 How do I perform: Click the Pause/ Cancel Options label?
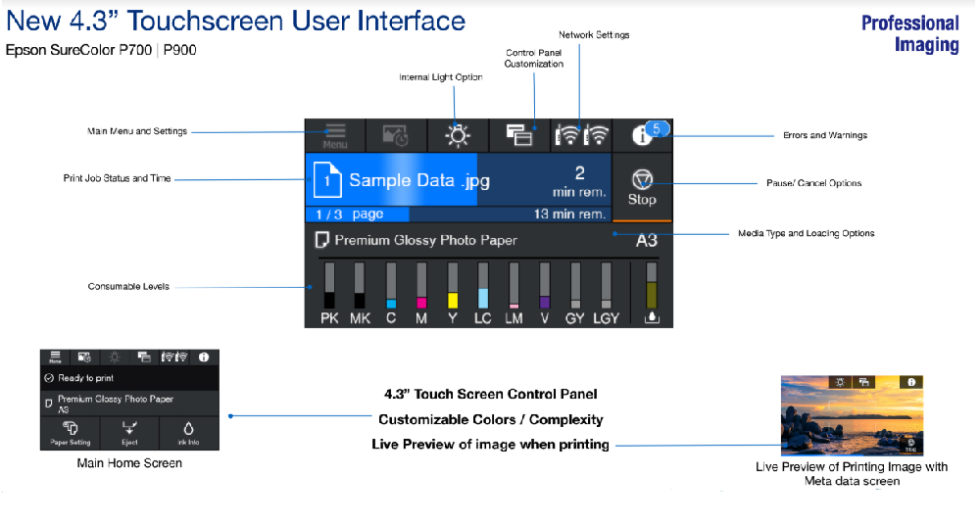pyautogui.click(x=813, y=183)
